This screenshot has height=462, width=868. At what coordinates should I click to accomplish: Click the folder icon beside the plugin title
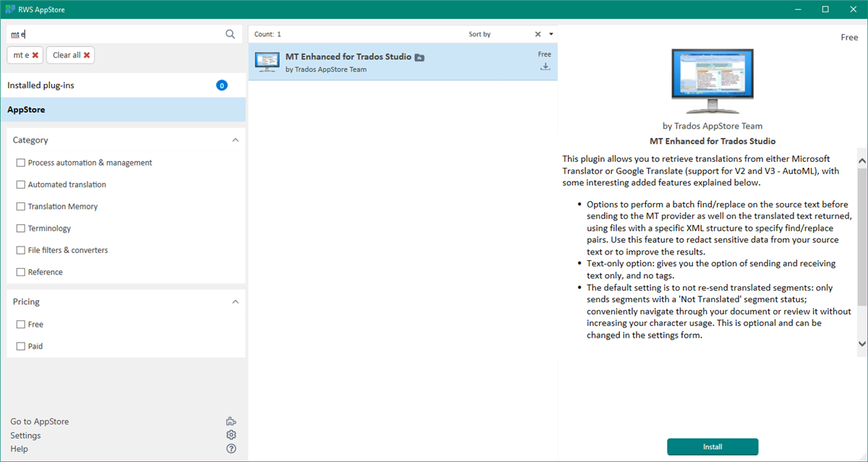[x=420, y=57]
